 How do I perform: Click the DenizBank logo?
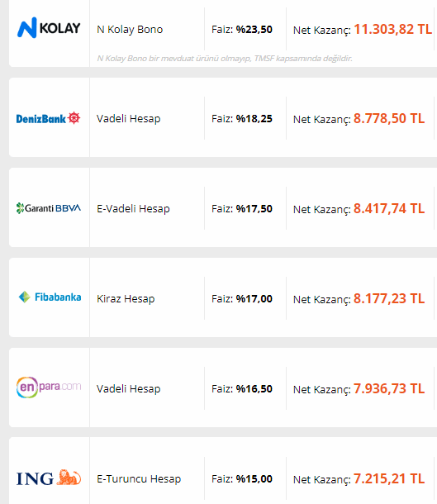[x=48, y=119]
